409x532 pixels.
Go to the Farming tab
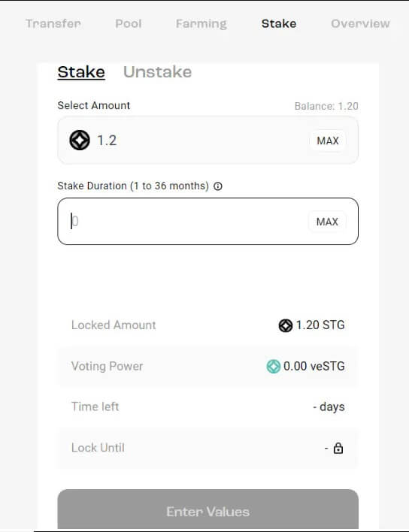(201, 23)
